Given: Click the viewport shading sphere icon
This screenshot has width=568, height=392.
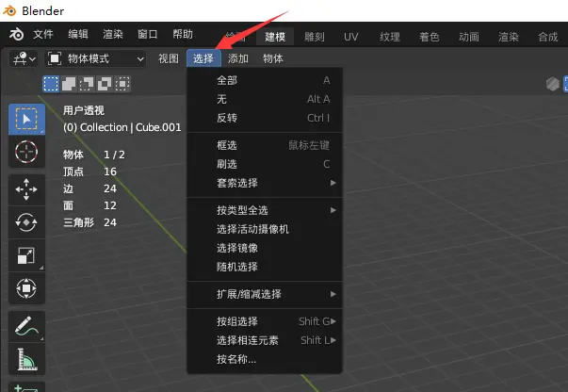Looking at the screenshot, I should [x=552, y=84].
